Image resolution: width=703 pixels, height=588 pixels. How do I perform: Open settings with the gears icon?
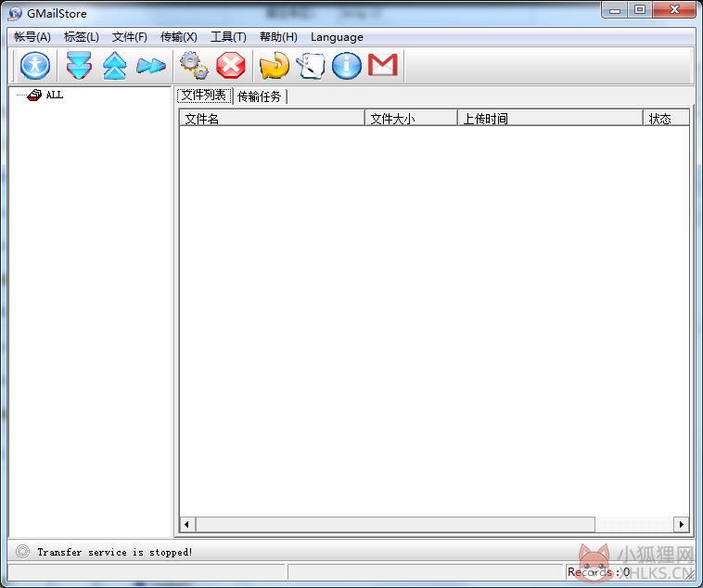[194, 66]
